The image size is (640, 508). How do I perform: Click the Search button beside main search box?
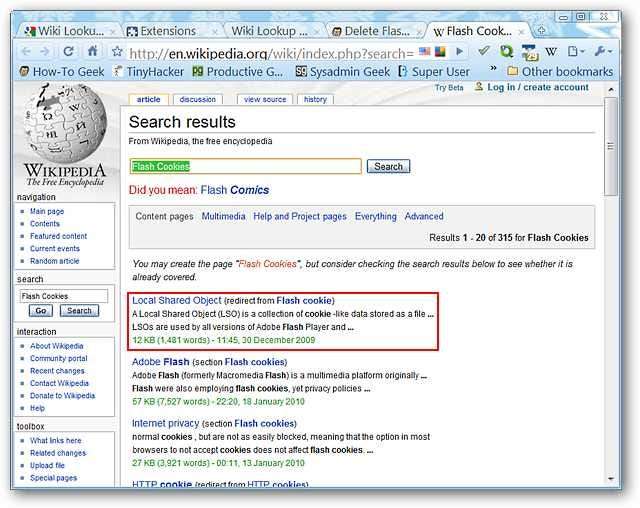pos(388,166)
